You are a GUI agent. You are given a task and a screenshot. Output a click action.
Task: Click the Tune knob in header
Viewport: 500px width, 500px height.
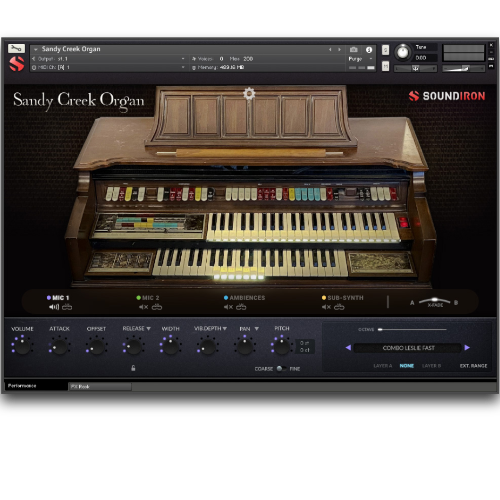point(403,52)
